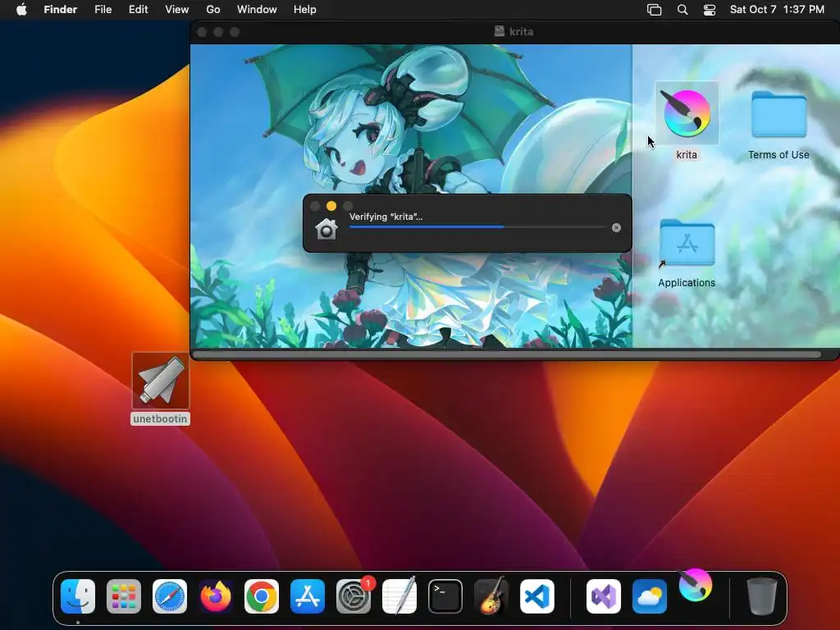Open the Finder menu
The image size is (840, 630).
tap(61, 10)
